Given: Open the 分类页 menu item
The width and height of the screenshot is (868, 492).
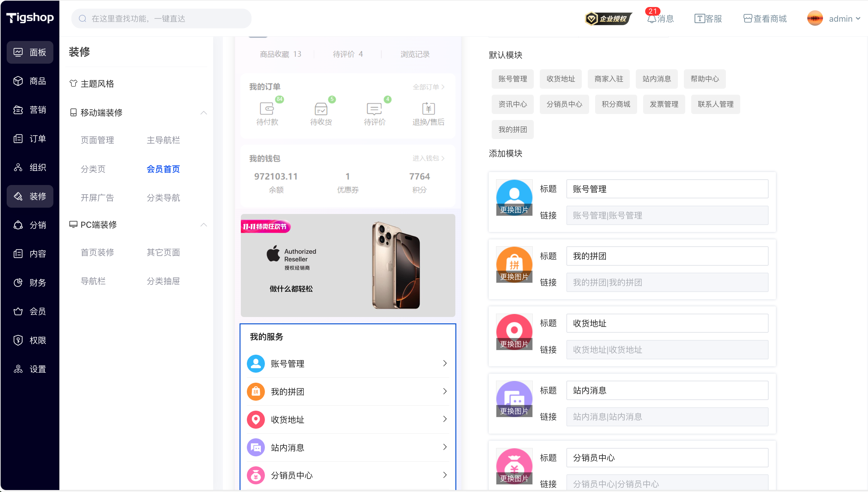Looking at the screenshot, I should click(93, 169).
